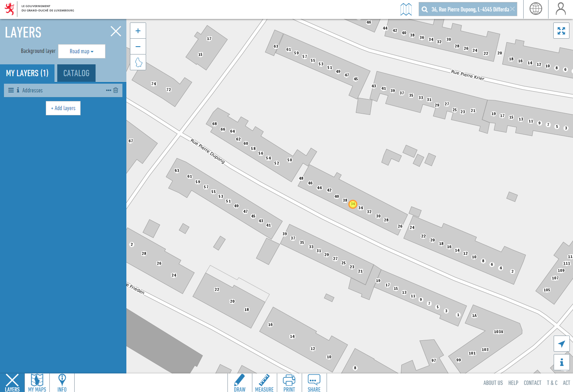Switch to the Catalog tab

pyautogui.click(x=76, y=73)
